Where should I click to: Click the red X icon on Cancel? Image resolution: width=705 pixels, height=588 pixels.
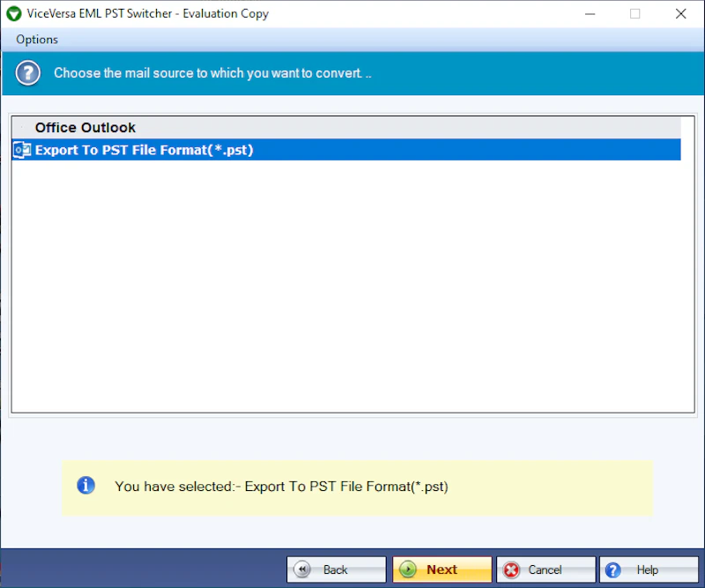[511, 570]
